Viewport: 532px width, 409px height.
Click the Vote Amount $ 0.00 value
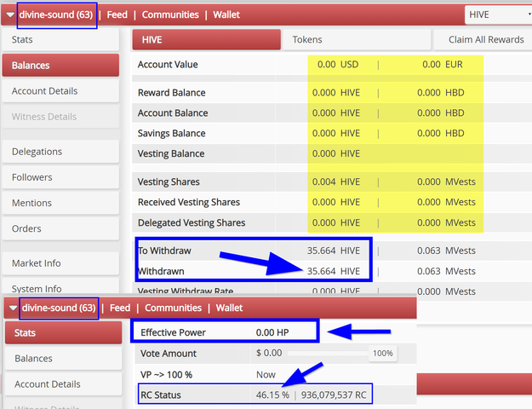click(269, 354)
